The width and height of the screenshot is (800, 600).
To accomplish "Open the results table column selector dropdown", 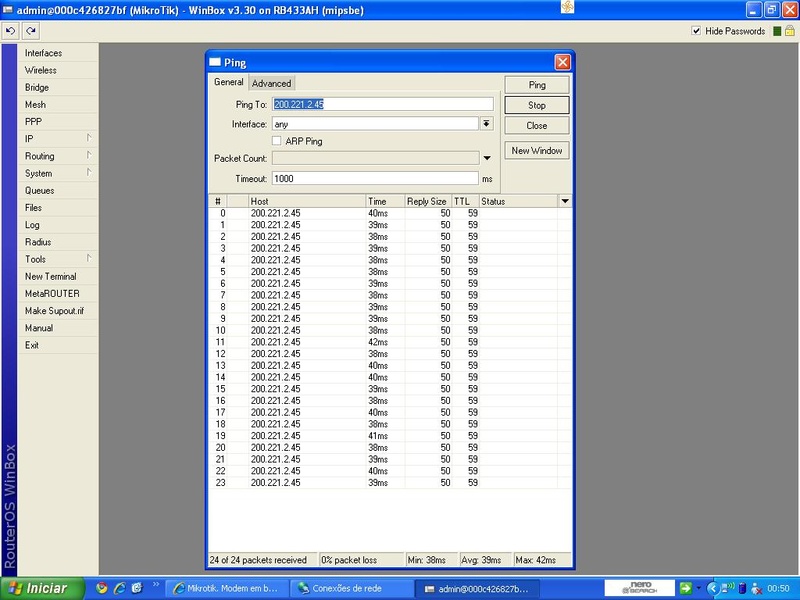I will tap(565, 202).
